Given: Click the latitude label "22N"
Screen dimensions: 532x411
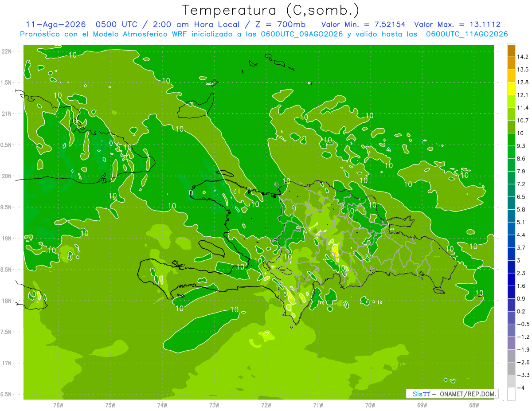Looking at the screenshot, I should pos(7,51).
